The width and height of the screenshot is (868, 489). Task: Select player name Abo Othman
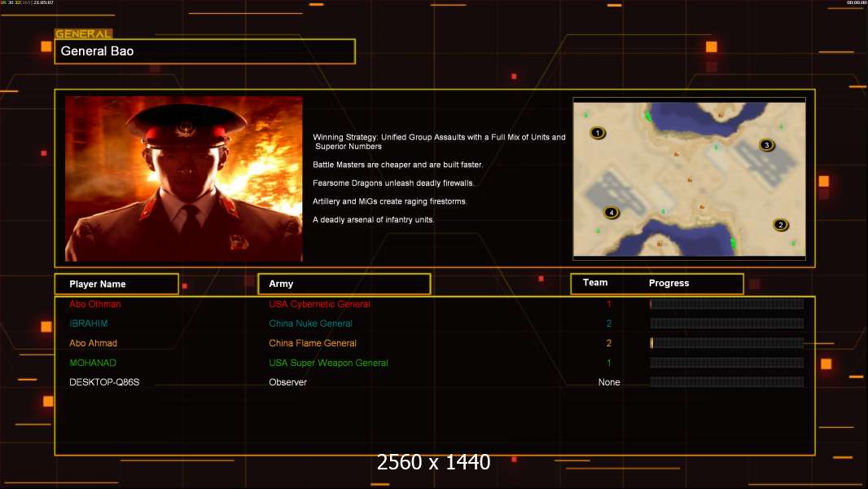tap(94, 304)
